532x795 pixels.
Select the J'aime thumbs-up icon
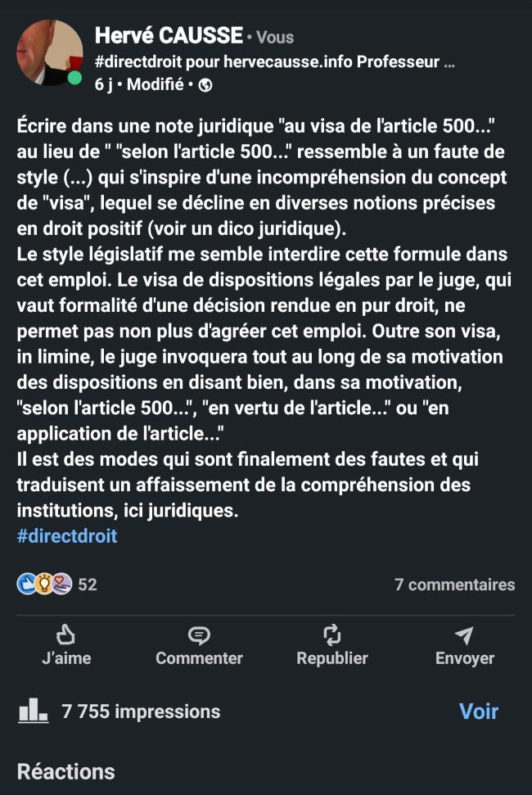[x=65, y=635]
